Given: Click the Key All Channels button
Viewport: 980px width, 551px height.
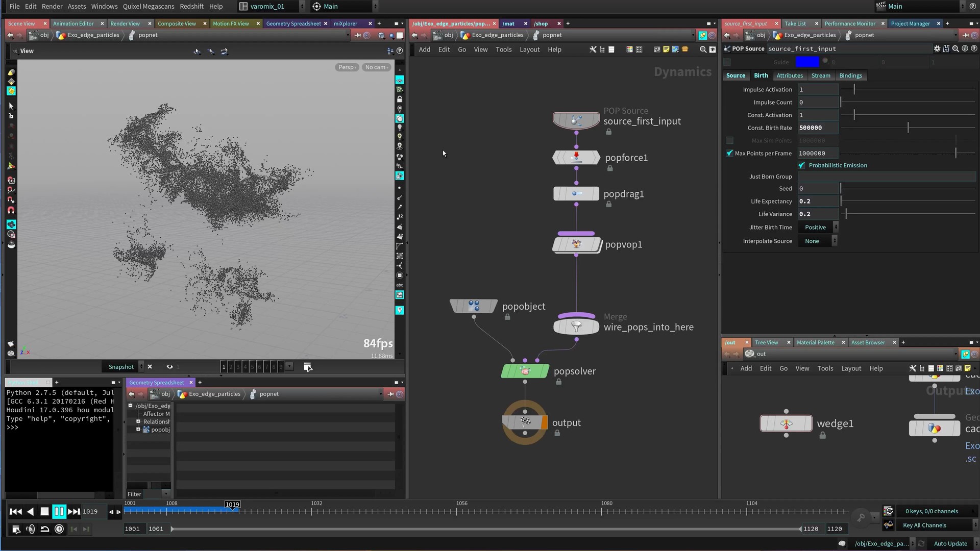Looking at the screenshot, I should click(924, 525).
